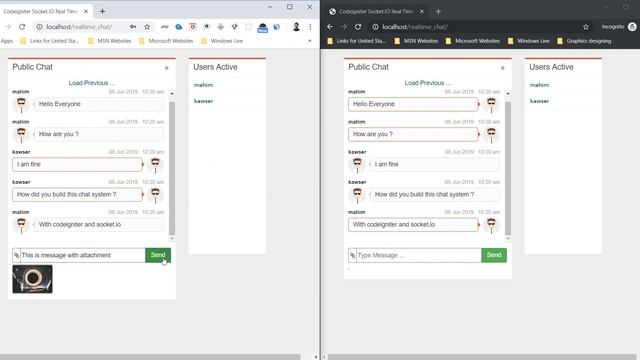Reload the page in the incognito browser
The width and height of the screenshot is (640, 360).
(358, 27)
